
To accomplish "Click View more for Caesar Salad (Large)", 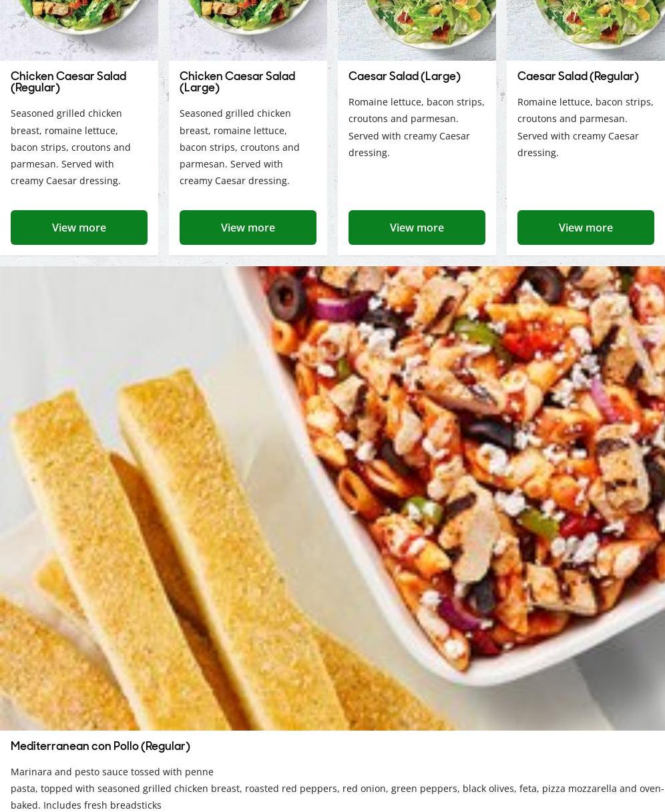I will tap(417, 228).
